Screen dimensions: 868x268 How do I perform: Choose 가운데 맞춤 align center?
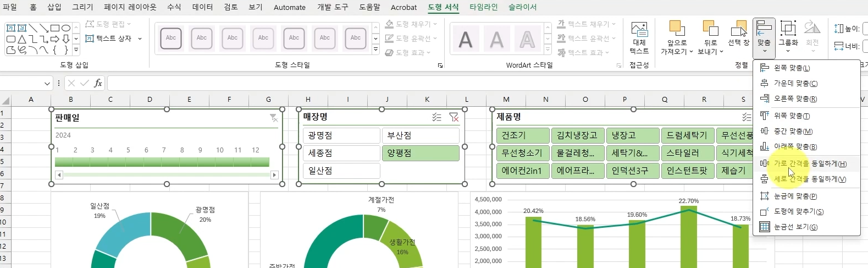pyautogui.click(x=806, y=84)
